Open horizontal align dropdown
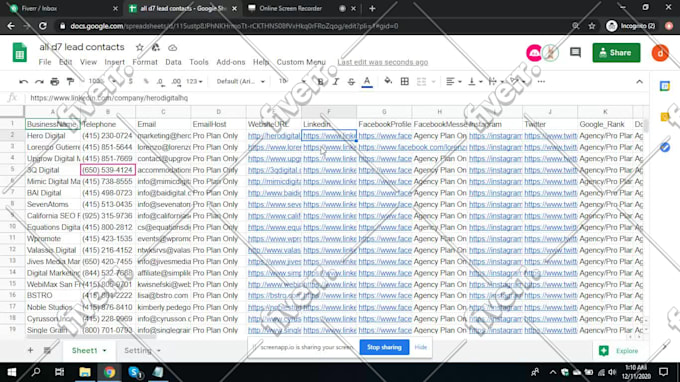680x382 pixels. point(454,82)
